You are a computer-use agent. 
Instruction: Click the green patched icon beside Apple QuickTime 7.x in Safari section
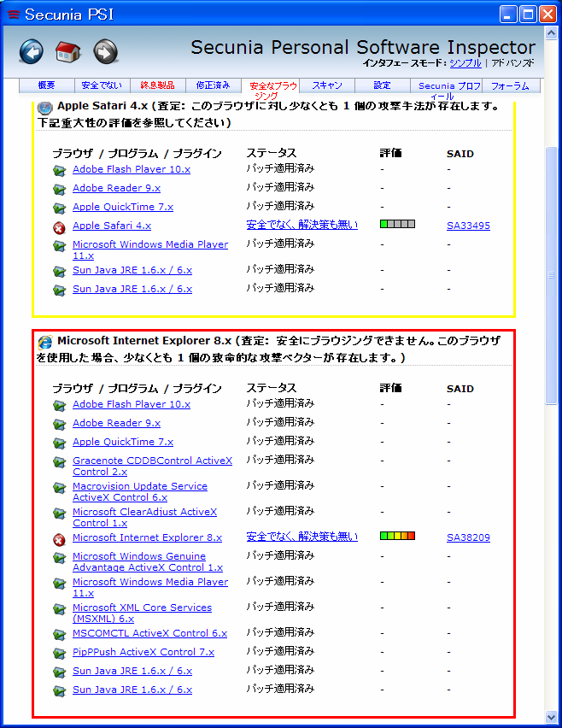pyautogui.click(x=59, y=209)
